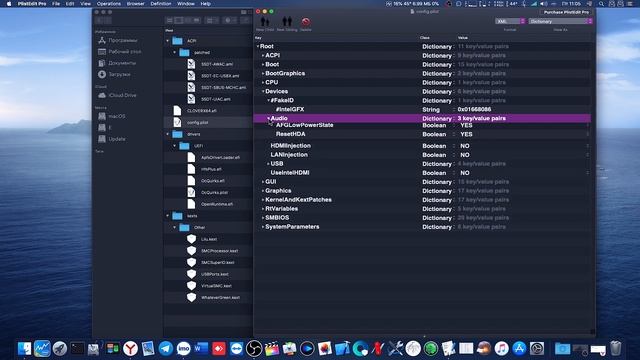
Task: Open Загрузки (Downloads) in Finder sidebar
Action: [x=119, y=74]
